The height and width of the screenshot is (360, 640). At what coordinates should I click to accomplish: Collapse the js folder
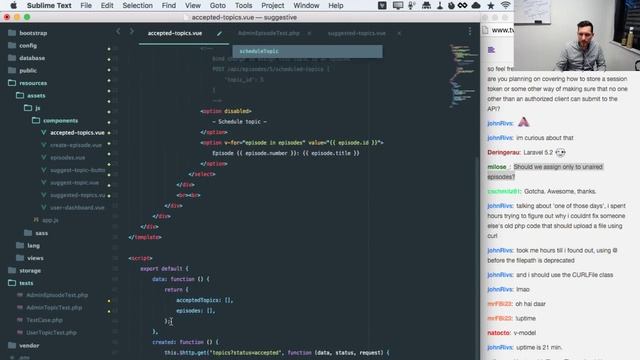tap(32, 108)
